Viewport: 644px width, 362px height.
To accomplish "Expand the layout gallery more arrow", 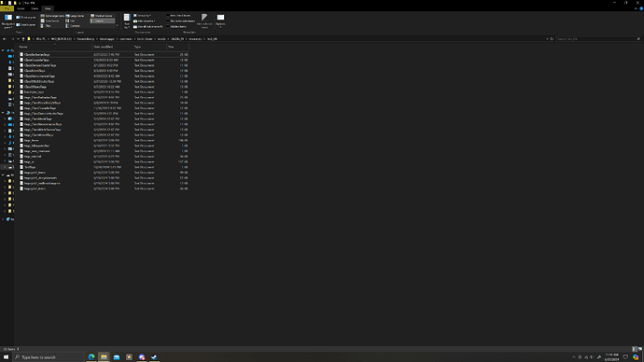I will tap(117, 26).
